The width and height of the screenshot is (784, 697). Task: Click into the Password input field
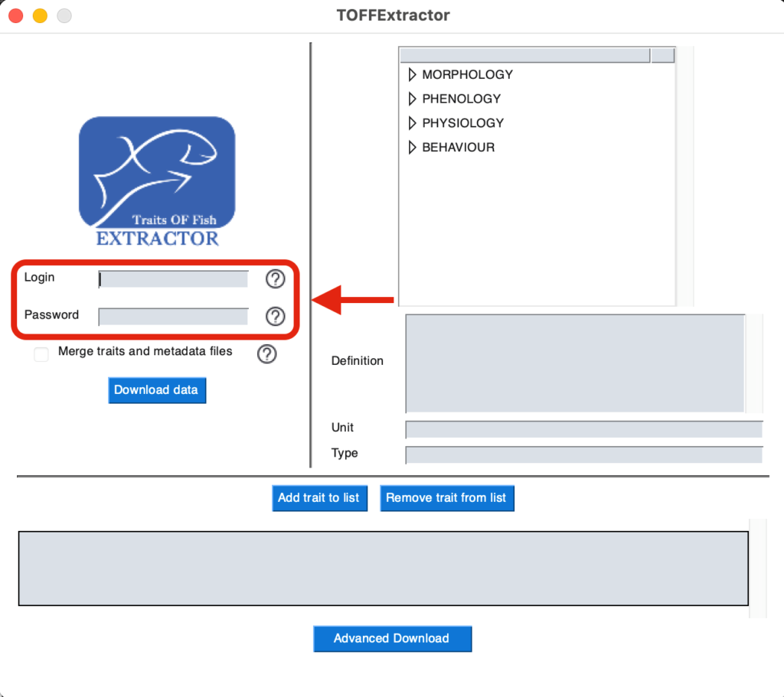point(174,316)
